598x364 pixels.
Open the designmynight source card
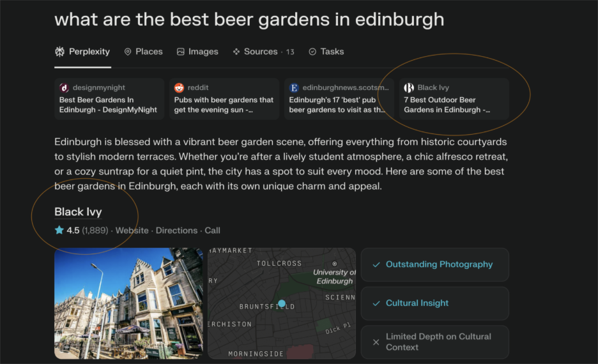(109, 99)
